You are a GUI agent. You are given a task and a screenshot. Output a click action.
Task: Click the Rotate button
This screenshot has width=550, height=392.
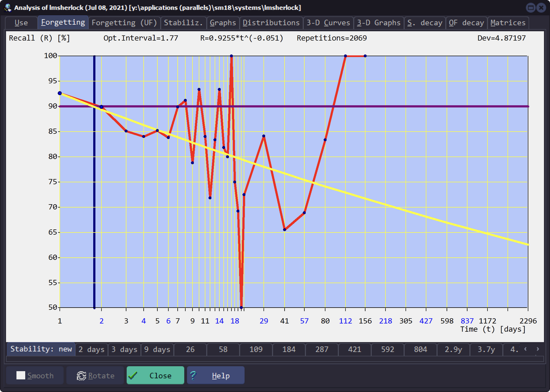point(95,376)
